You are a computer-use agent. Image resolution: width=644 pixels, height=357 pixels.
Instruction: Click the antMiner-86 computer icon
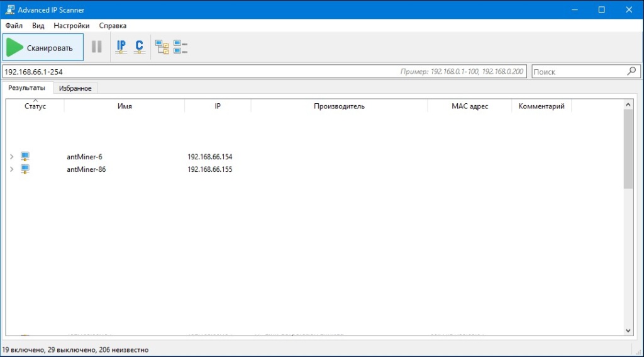25,169
